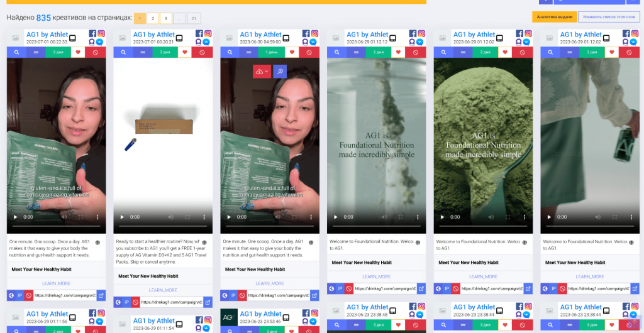Open external link icon on 2023-07-01 00:20:21 card URL

(x=208, y=302)
